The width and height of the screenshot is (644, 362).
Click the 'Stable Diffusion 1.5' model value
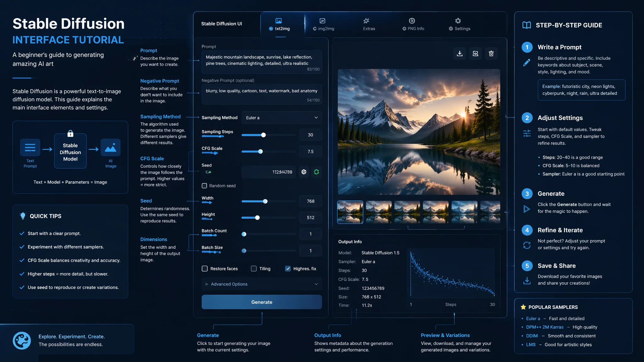tap(380, 253)
